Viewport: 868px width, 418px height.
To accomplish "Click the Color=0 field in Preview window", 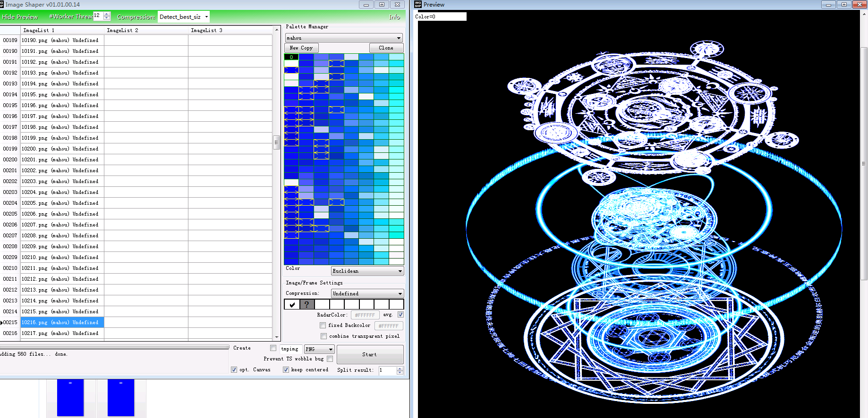I will coord(440,17).
